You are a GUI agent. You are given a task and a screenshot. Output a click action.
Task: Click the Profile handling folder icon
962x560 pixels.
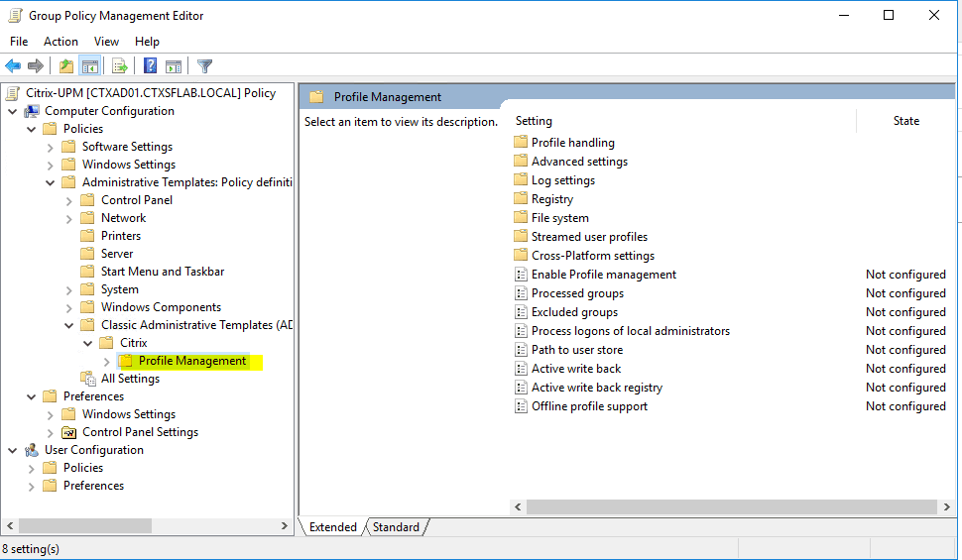521,142
